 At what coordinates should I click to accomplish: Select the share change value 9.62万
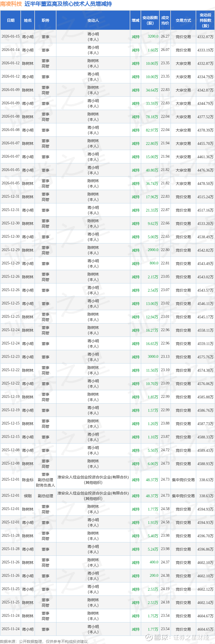coord(153,224)
